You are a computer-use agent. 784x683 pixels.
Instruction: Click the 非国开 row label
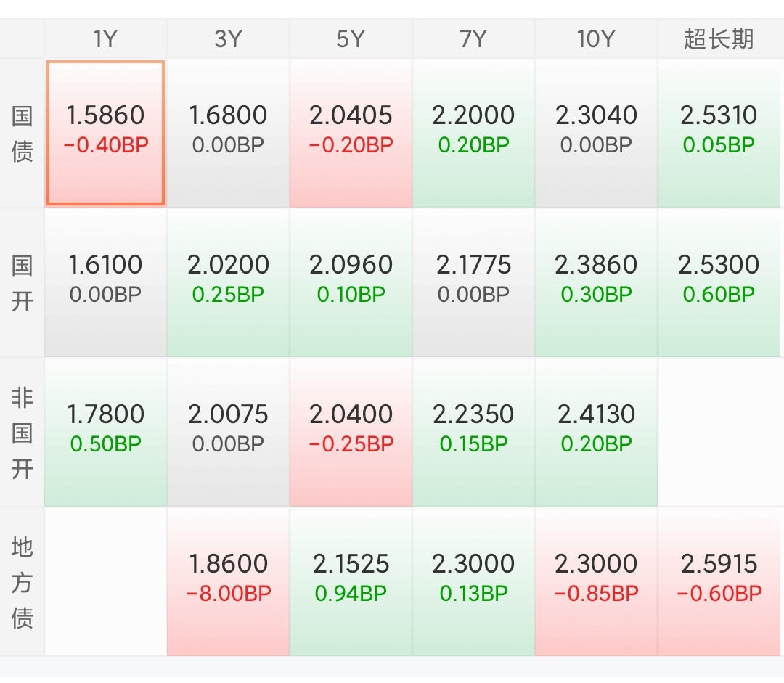click(23, 433)
